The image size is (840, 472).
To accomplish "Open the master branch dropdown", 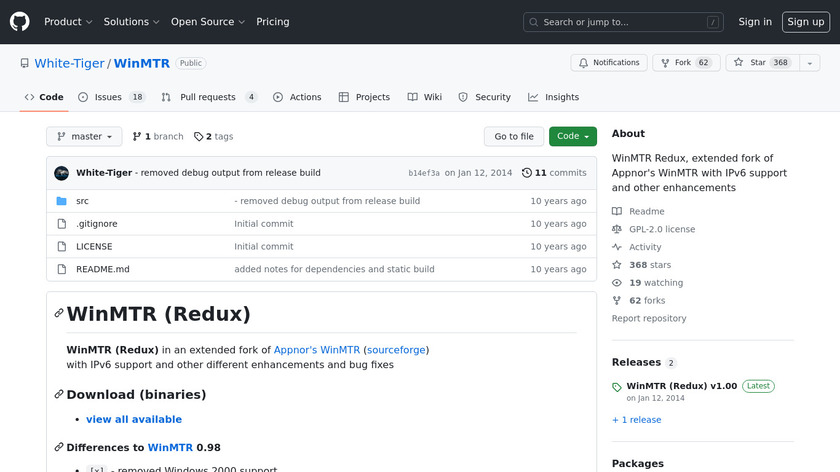I will [84, 137].
